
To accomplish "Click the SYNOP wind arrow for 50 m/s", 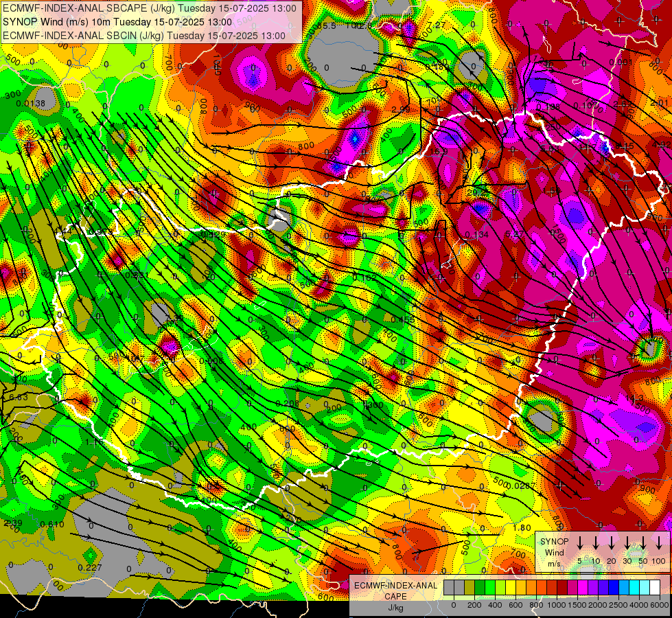I will coord(643,542).
